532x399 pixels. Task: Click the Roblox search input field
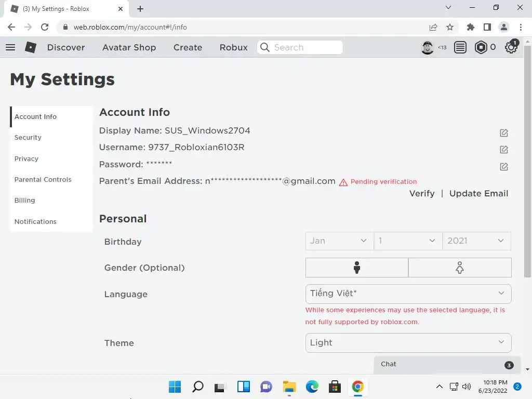[x=300, y=47]
